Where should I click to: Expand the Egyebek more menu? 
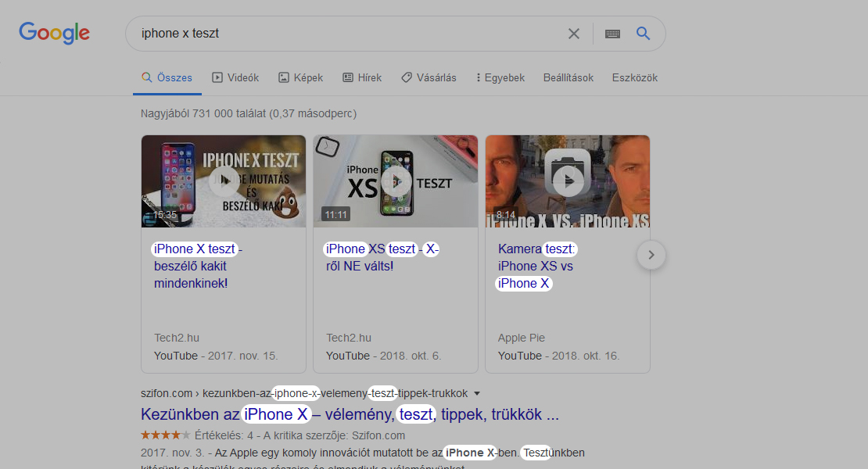point(500,78)
